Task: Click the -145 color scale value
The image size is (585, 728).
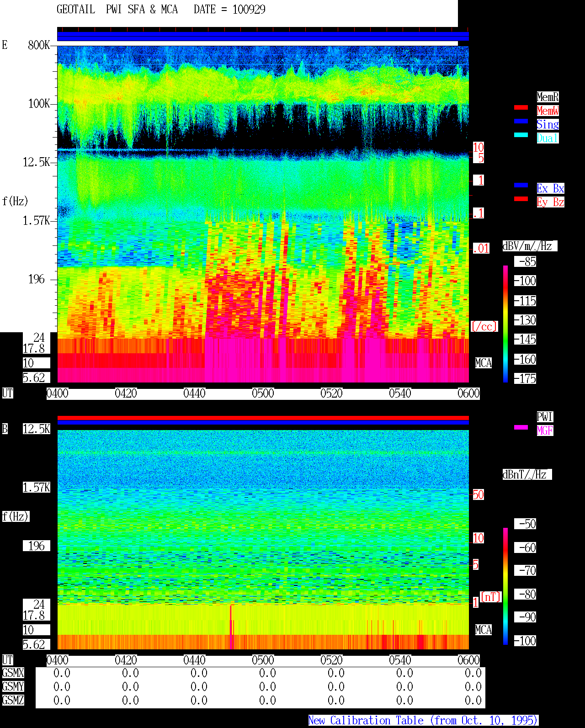Action: (526, 339)
